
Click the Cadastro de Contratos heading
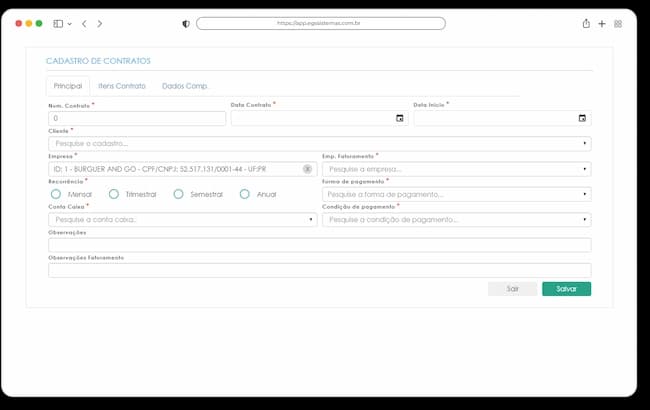pyautogui.click(x=98, y=61)
